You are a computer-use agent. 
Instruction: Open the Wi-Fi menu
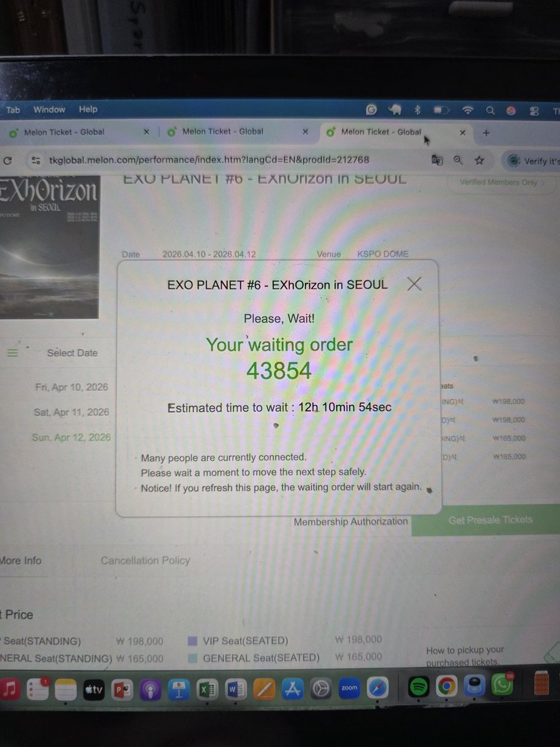click(467, 111)
